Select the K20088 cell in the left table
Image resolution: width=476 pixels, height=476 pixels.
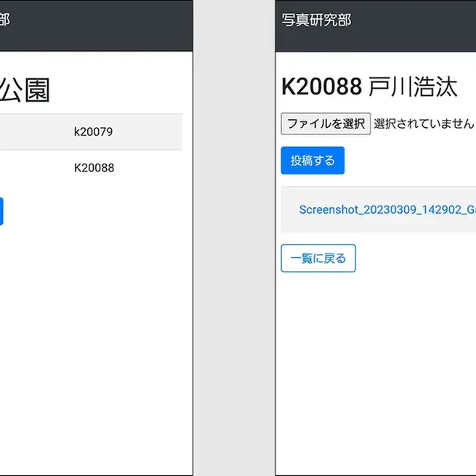[94, 168]
